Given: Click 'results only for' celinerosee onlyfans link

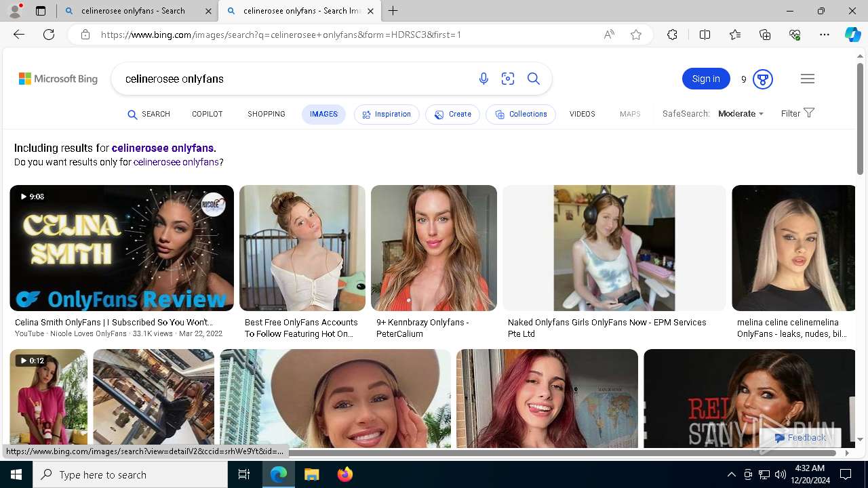Looking at the screenshot, I should coord(176,163).
